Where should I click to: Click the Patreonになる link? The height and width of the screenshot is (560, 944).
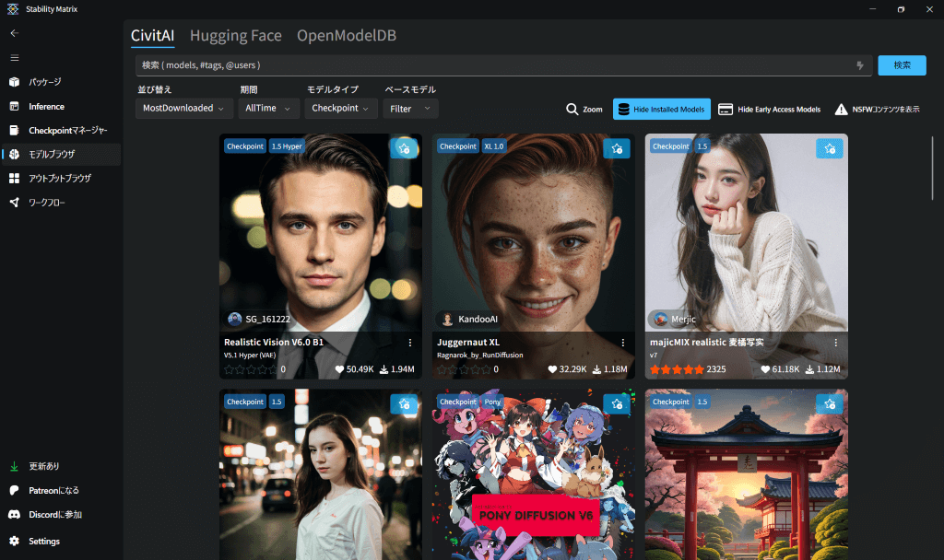point(53,491)
